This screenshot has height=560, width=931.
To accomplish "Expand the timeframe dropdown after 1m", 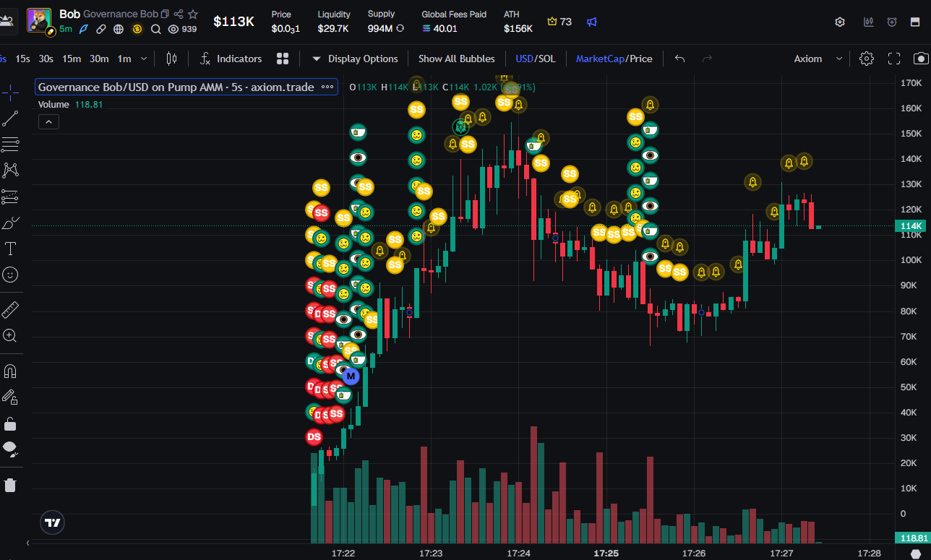I will click(144, 59).
